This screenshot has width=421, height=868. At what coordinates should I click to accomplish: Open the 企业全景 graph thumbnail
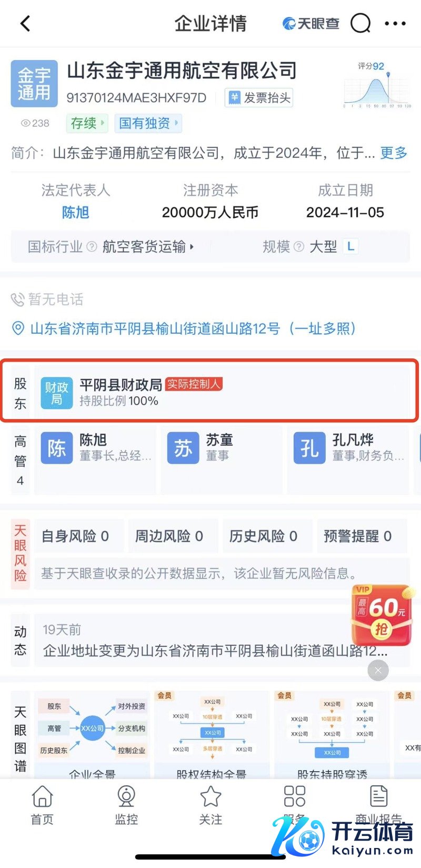pyautogui.click(x=92, y=734)
